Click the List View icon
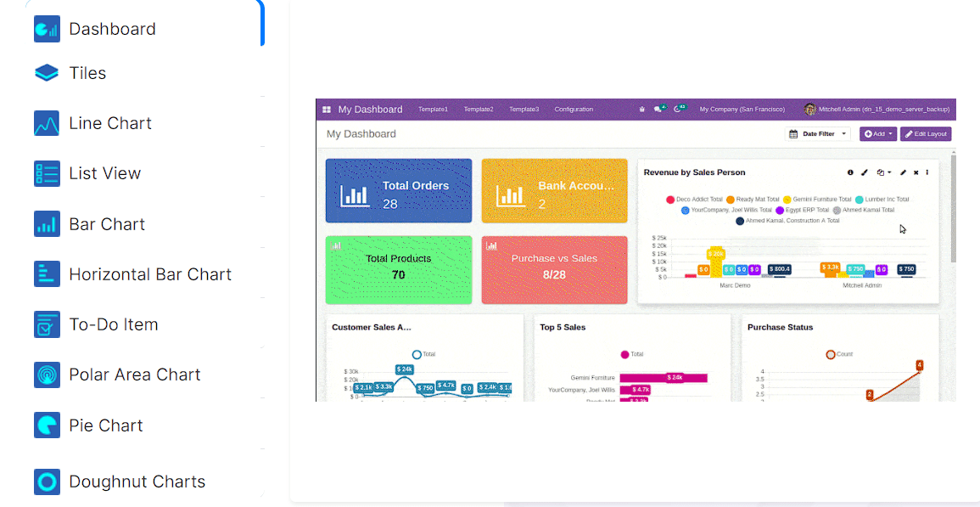This screenshot has height=507, width=980. coord(47,173)
